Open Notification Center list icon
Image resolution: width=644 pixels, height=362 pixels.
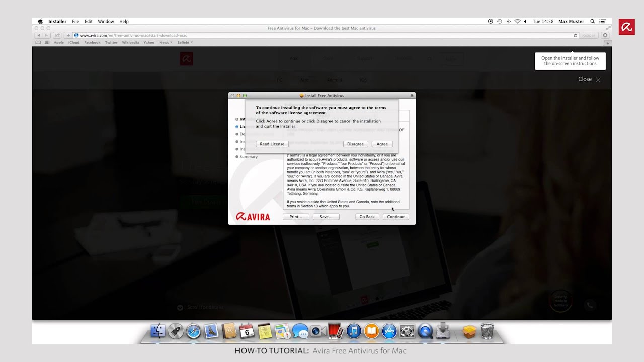pos(602,21)
